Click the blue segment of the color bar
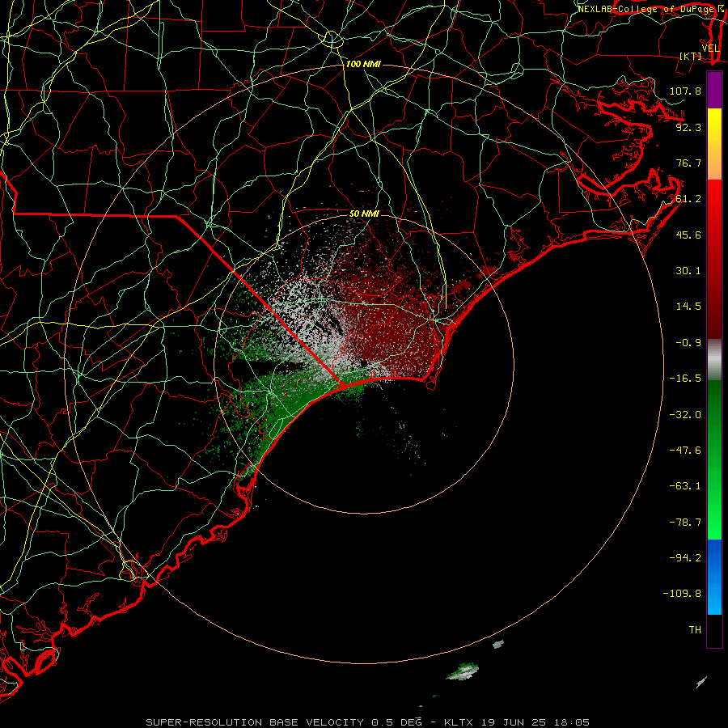This screenshot has height=728, width=728. tap(714, 577)
